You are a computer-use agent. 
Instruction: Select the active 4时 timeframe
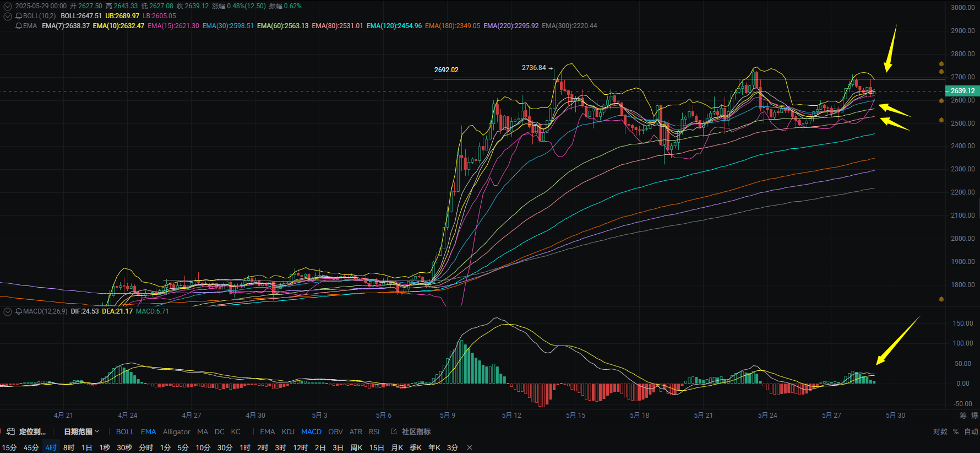(51, 447)
